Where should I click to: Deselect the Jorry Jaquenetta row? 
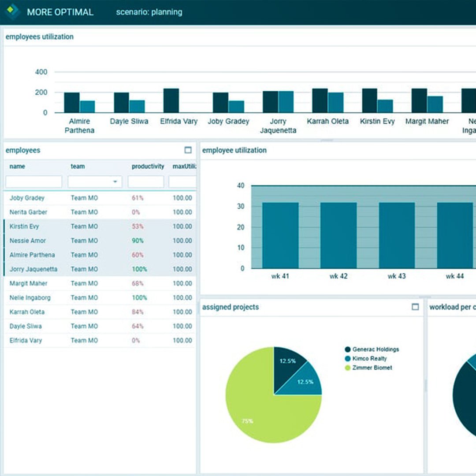(x=33, y=269)
